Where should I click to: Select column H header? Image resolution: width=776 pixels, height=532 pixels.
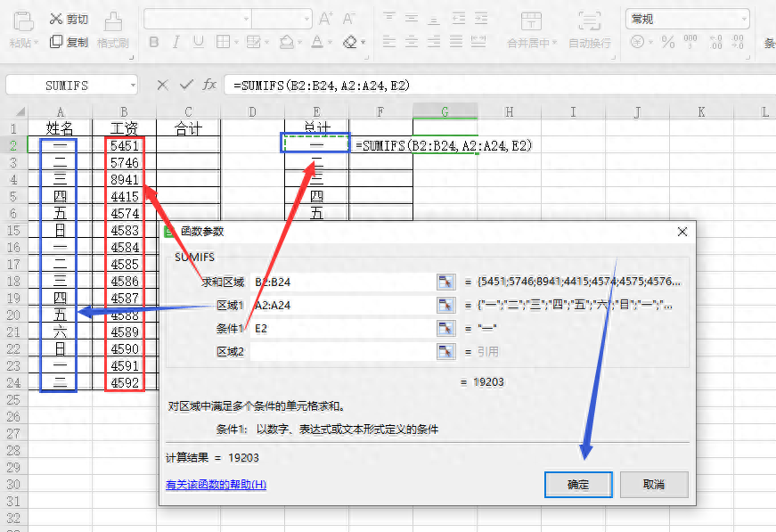(x=510, y=112)
